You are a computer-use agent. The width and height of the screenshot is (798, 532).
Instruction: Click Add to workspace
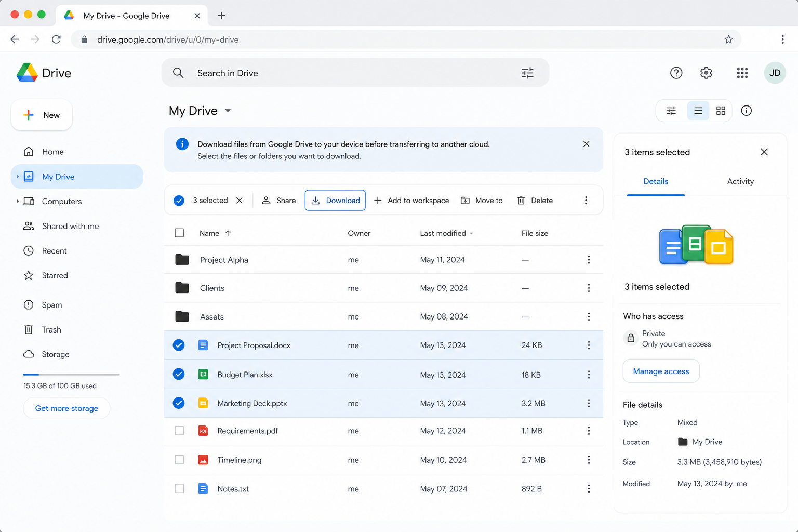pos(411,201)
